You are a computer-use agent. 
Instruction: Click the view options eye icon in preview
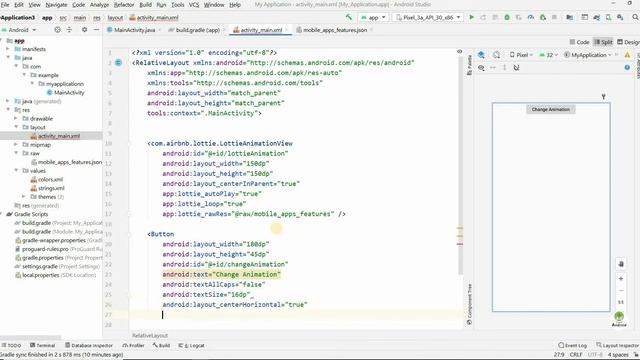(482, 68)
